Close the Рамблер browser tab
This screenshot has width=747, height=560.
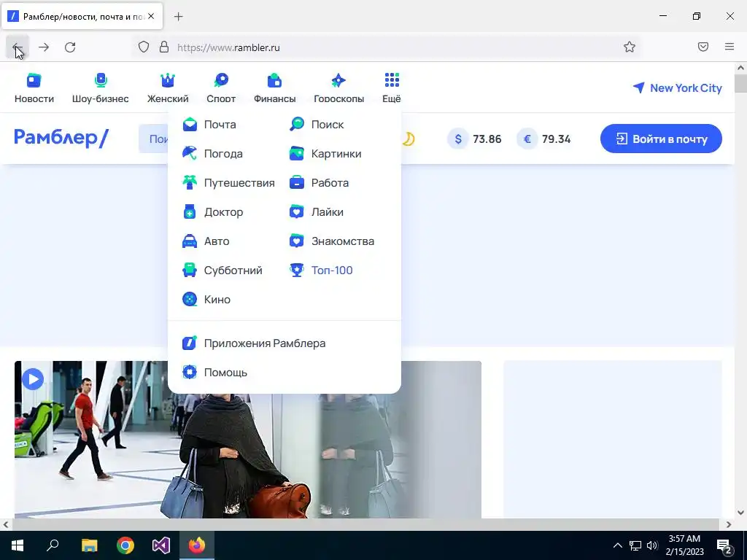point(151,16)
